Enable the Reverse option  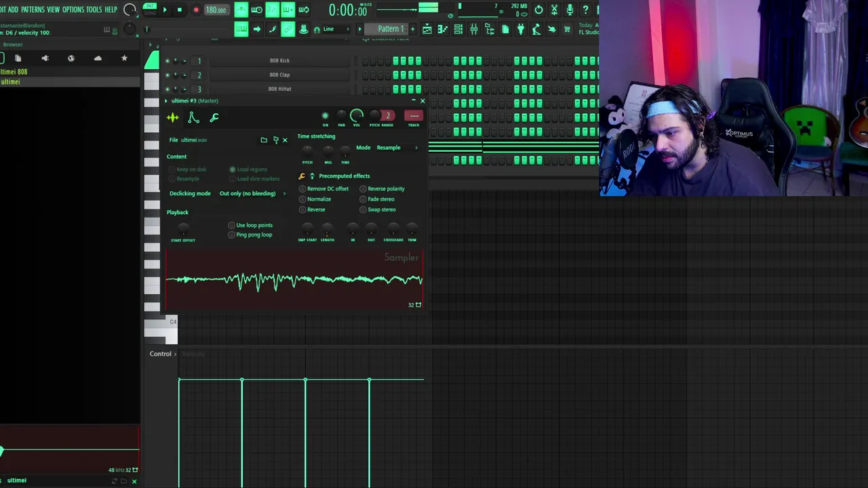[312, 209]
